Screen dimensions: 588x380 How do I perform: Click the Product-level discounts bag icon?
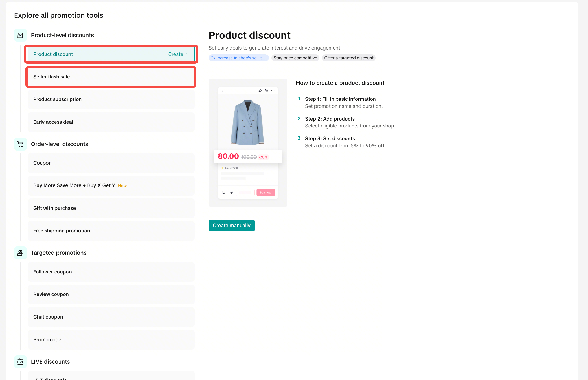tap(20, 35)
